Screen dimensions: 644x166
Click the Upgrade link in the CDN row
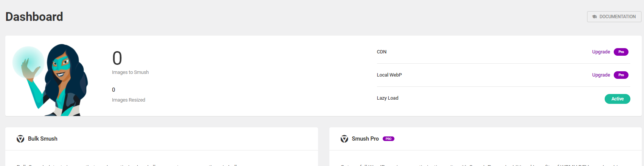(601, 52)
